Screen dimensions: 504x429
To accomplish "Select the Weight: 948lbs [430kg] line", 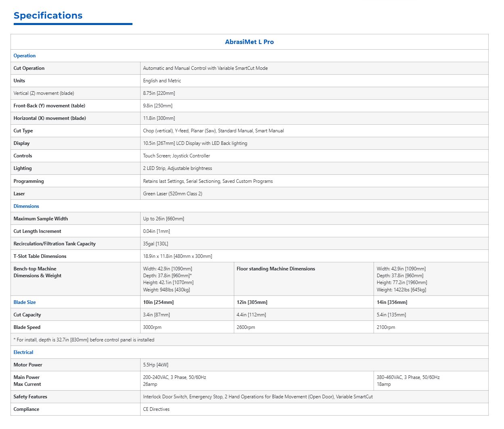I will tap(166, 290).
